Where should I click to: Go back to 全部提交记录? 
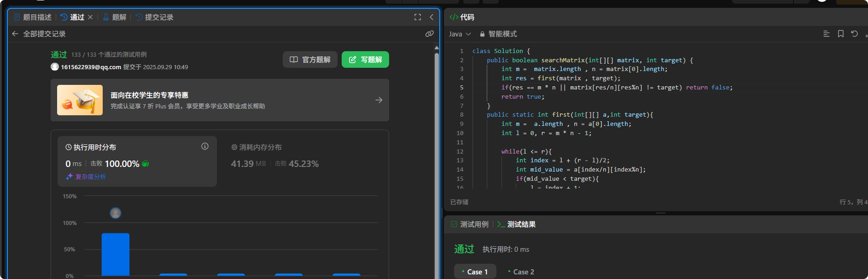(39, 34)
